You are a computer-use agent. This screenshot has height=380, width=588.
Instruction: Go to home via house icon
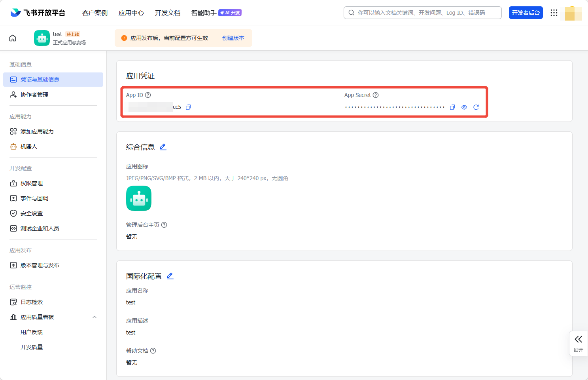pos(13,38)
